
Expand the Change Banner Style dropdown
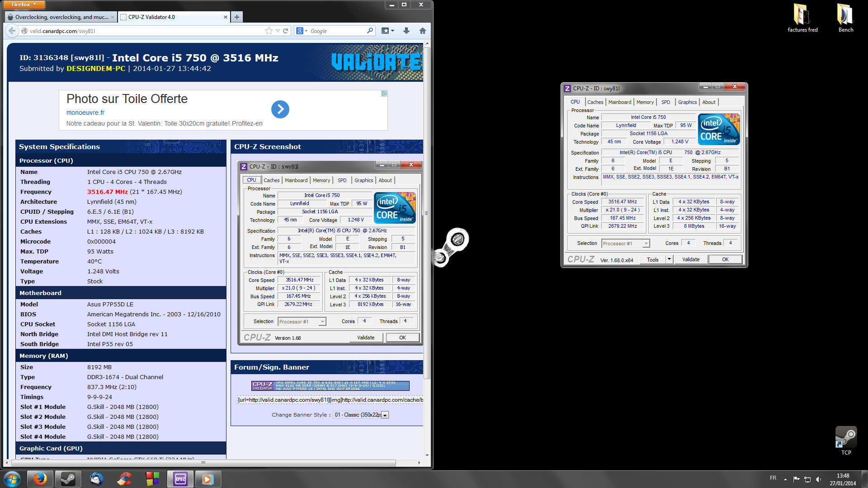(385, 415)
